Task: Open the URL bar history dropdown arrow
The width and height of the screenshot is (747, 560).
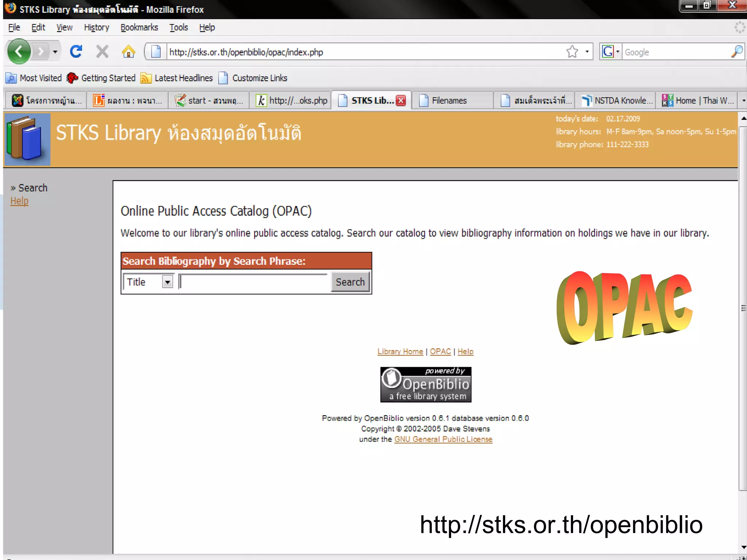Action: [587, 51]
